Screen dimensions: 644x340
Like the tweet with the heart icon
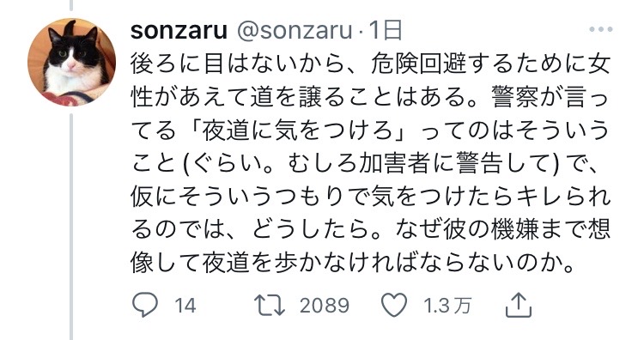pyautogui.click(x=394, y=305)
